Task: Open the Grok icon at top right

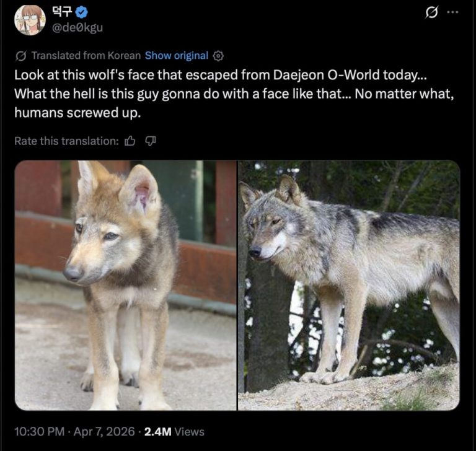Action: (x=431, y=13)
